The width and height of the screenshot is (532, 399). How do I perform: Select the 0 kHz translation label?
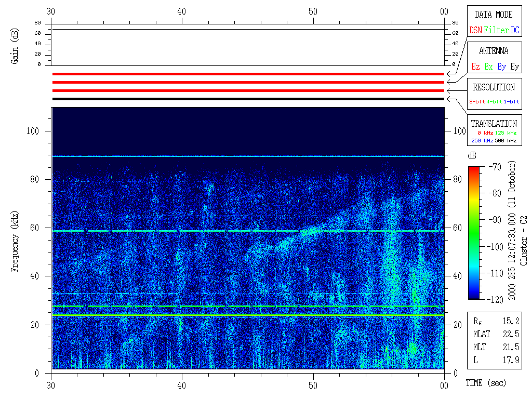click(485, 133)
